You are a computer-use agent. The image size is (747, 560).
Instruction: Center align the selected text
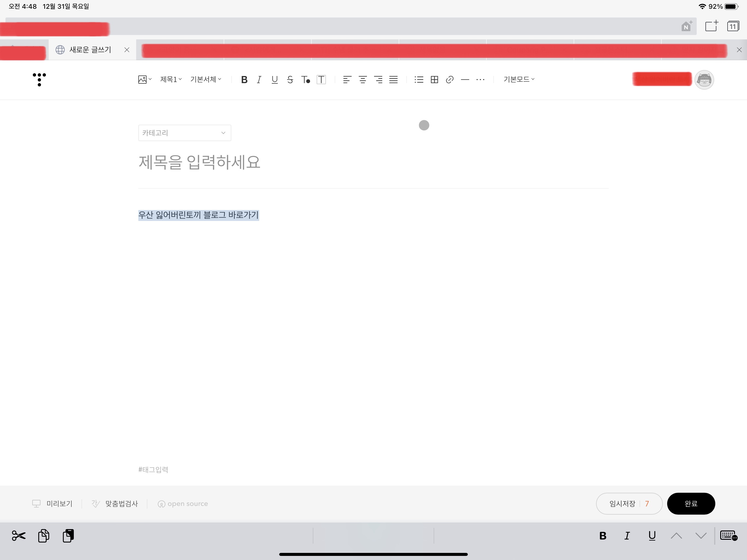pyautogui.click(x=363, y=80)
